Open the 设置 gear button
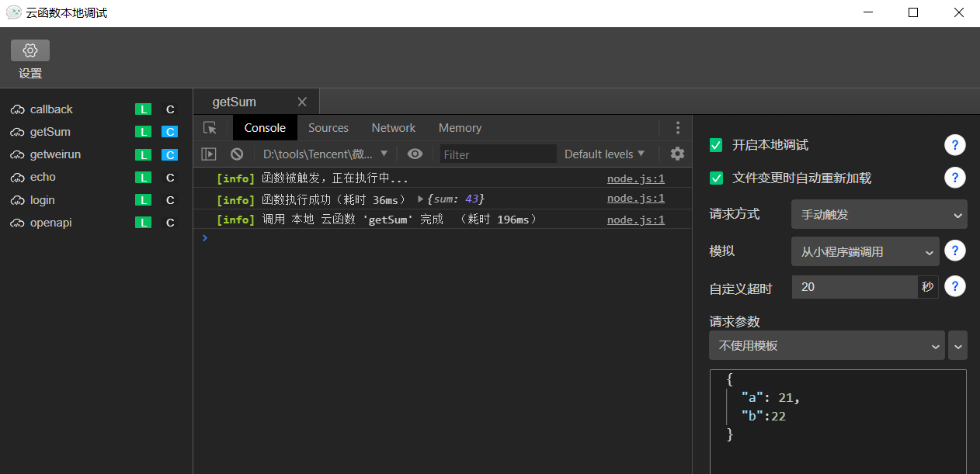980x474 pixels. tap(30, 51)
